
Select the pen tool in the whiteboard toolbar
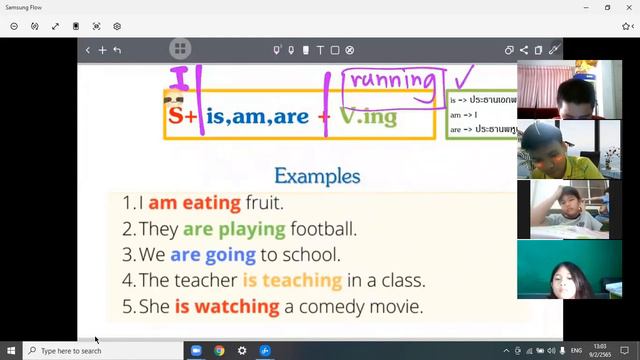[277, 50]
